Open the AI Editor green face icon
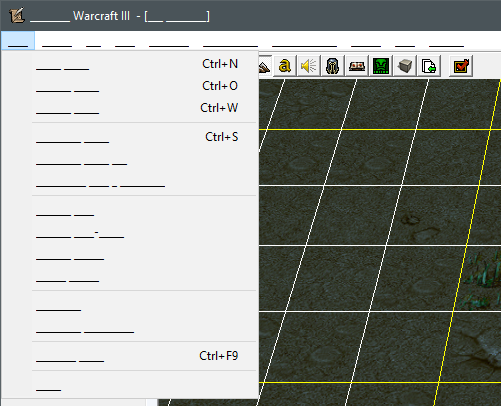Screen dimensions: 501x406 (381, 66)
